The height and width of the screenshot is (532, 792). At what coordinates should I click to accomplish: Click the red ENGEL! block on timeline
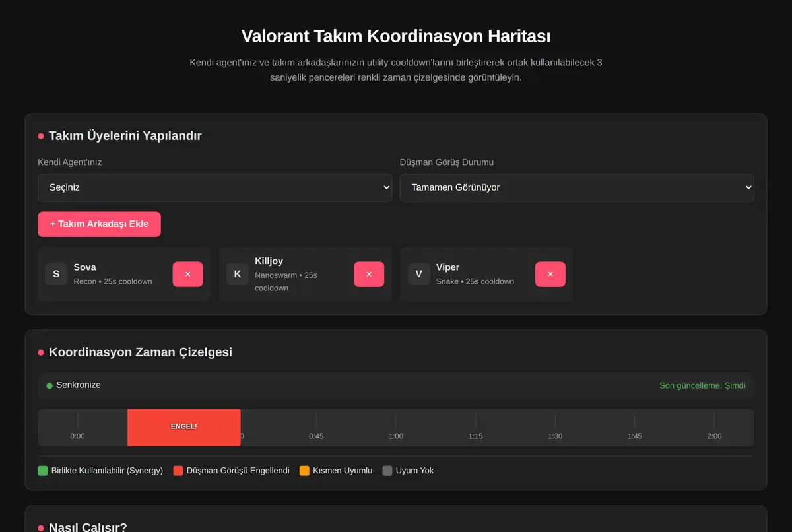click(184, 427)
